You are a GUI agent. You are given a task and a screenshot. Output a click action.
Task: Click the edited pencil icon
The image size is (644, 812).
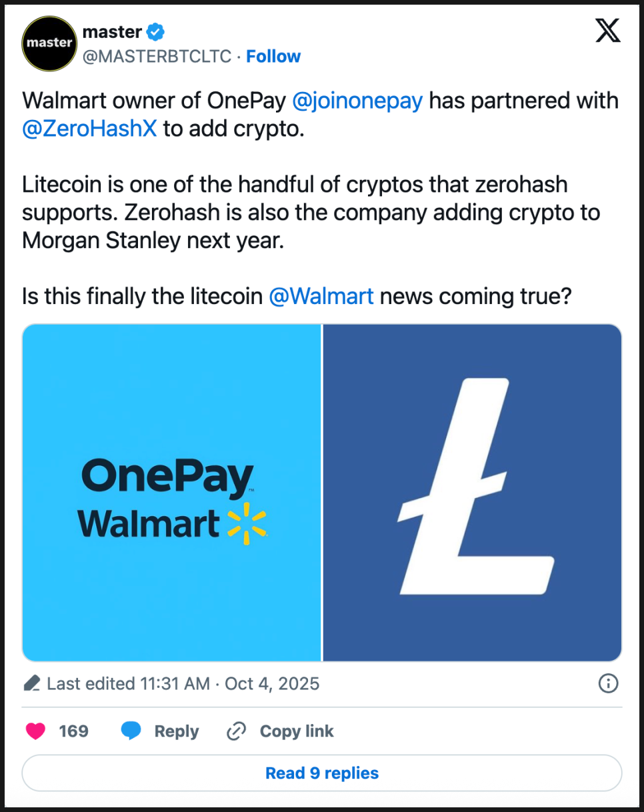coord(32,683)
